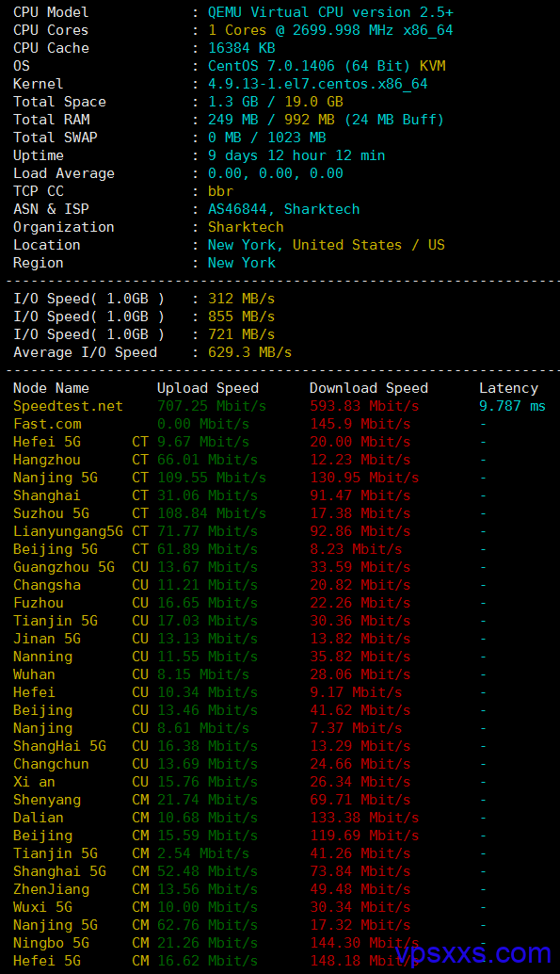The image size is (560, 974).
Task: Click the Upload Speed column header
Action: point(208,388)
